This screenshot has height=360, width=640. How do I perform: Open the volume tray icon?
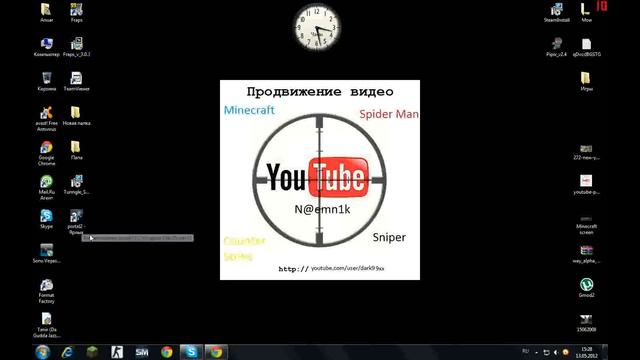[556, 352]
